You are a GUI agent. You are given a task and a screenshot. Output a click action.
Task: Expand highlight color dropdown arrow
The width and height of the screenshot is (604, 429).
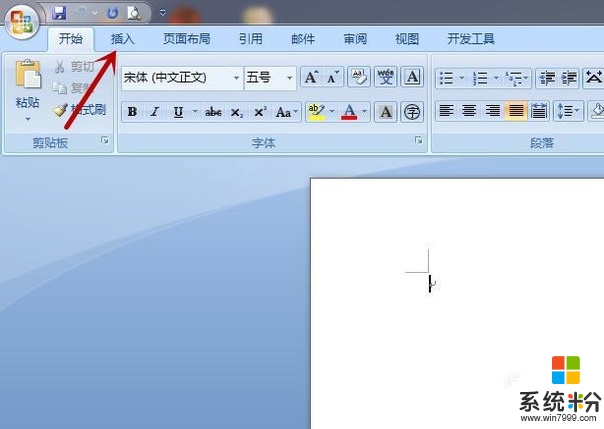click(x=332, y=112)
